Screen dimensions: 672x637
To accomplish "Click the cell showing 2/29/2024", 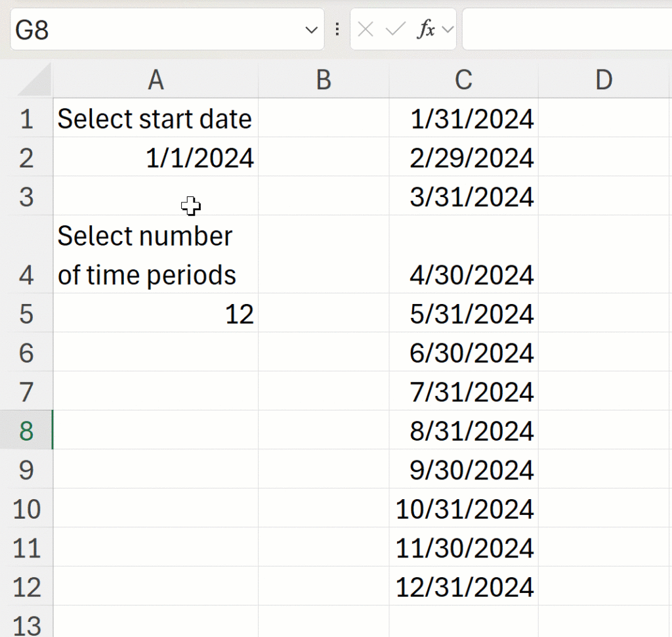I will click(463, 158).
